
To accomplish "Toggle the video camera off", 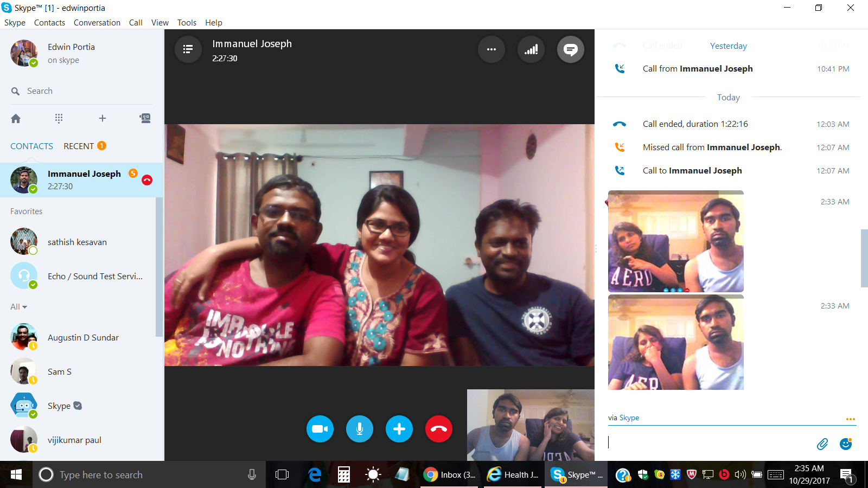I will click(x=320, y=429).
